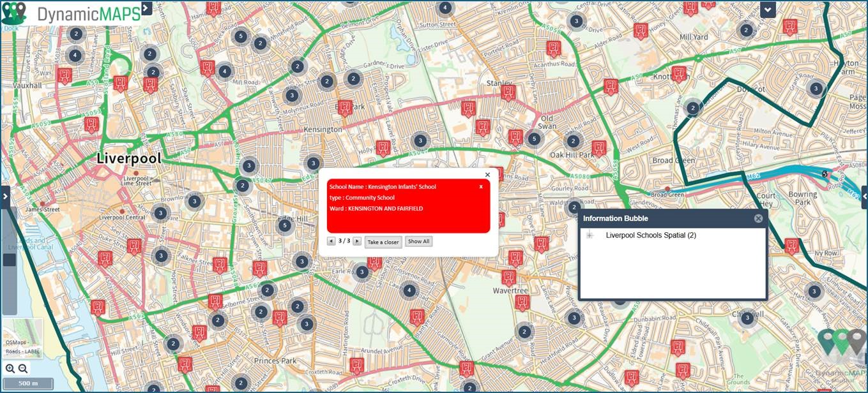Click the Liverpool Central station label
The image size is (868, 393).
point(122,217)
